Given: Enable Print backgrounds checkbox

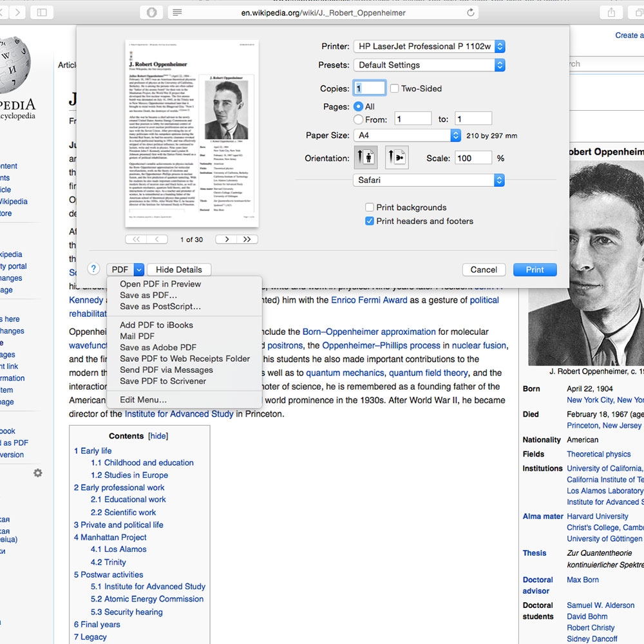Looking at the screenshot, I should coord(369,207).
